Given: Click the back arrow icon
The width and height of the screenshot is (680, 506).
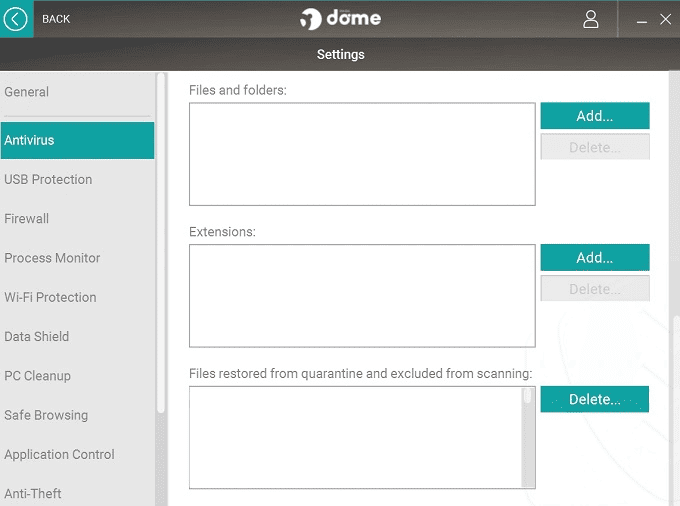Looking at the screenshot, I should point(16,19).
